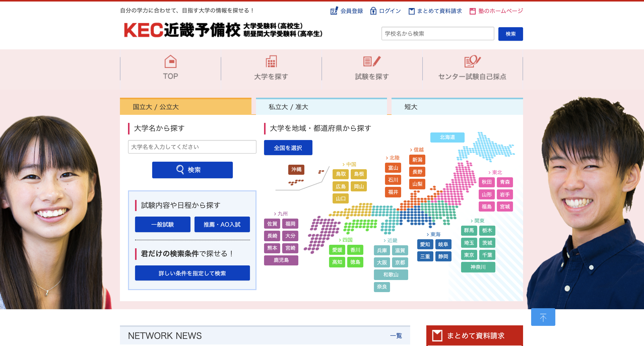This screenshot has height=346, width=644.
Task: Expand the 九州 region link
Action: pyautogui.click(x=281, y=214)
